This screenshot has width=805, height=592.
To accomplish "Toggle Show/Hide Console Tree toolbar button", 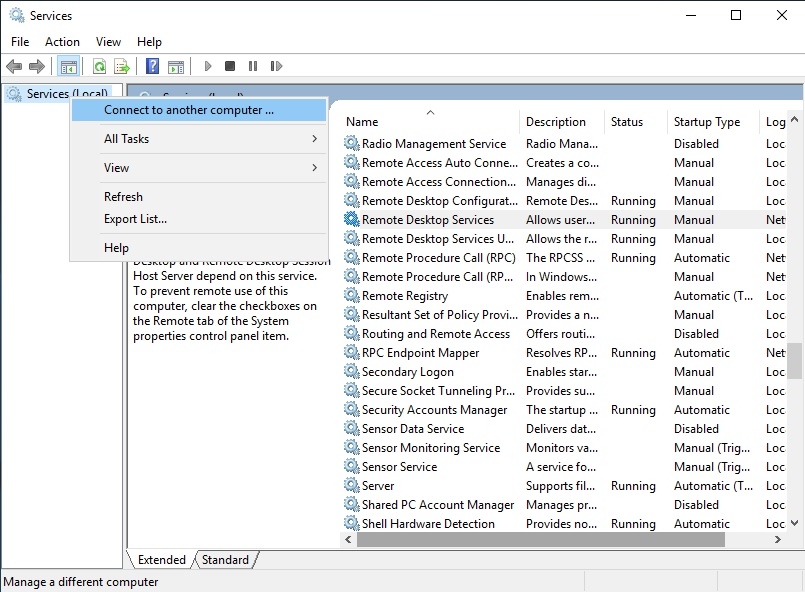I will pyautogui.click(x=68, y=67).
